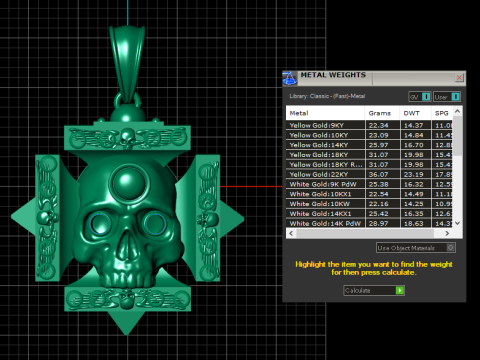Click the 16.32 DWT cell
480x360 pixels.
(416, 184)
